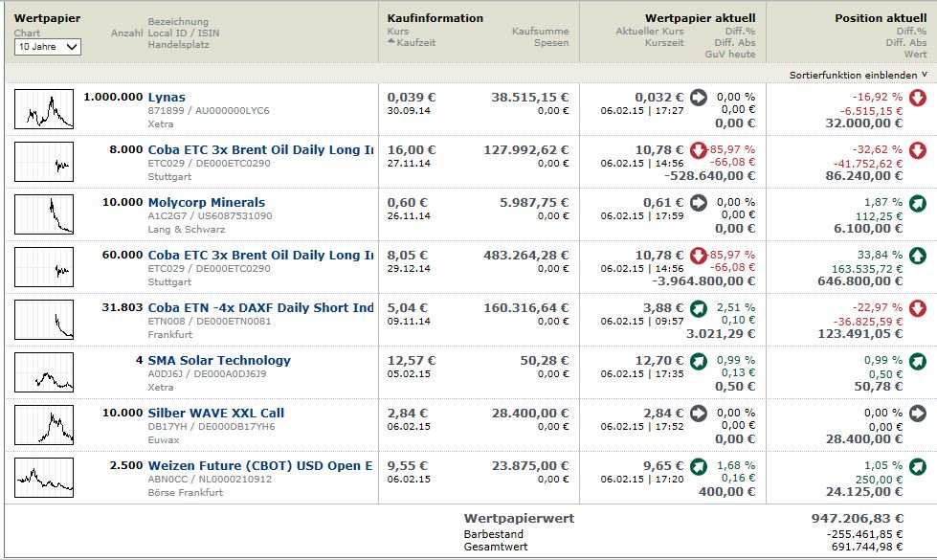The image size is (937, 560).
Task: Expand Sortierfunktion einblenden
Action: (x=859, y=75)
